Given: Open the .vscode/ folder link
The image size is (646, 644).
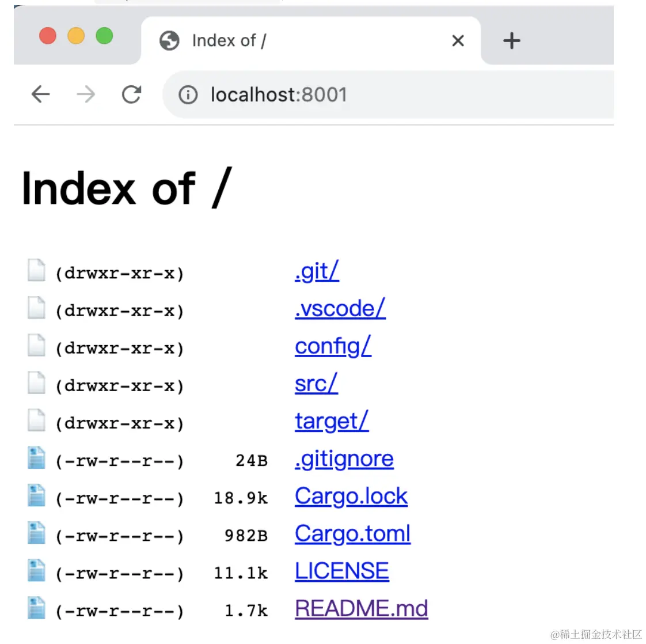Looking at the screenshot, I should click(340, 309).
